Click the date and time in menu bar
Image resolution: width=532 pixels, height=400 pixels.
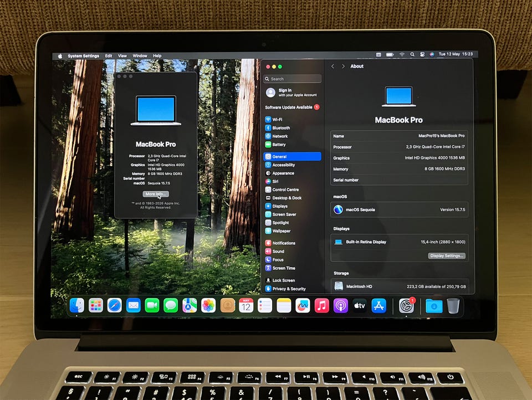(456, 54)
